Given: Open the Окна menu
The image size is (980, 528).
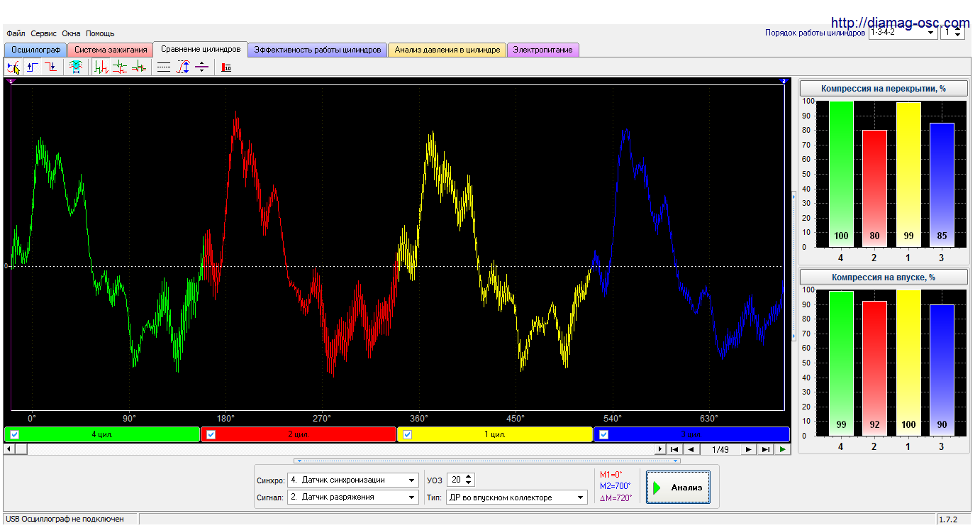Looking at the screenshot, I should [x=71, y=33].
